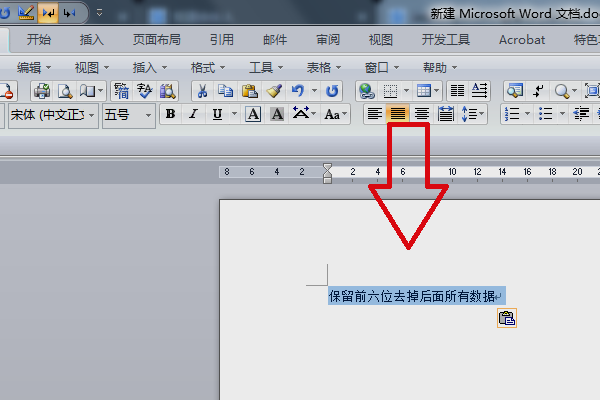Switch to the Acrobat ribbon tab

(522, 39)
